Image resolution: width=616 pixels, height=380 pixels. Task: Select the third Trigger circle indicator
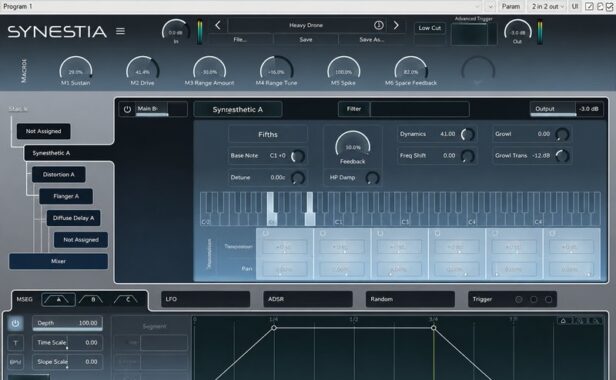tap(548, 299)
